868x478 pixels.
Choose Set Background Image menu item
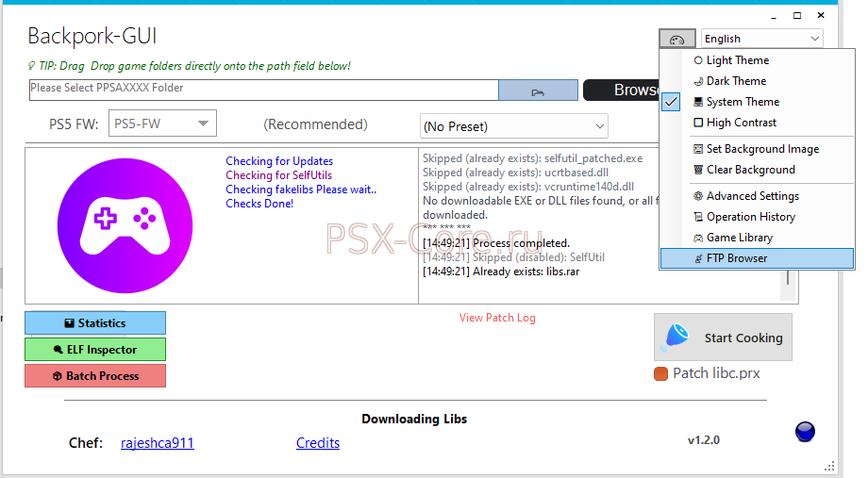[x=761, y=149]
